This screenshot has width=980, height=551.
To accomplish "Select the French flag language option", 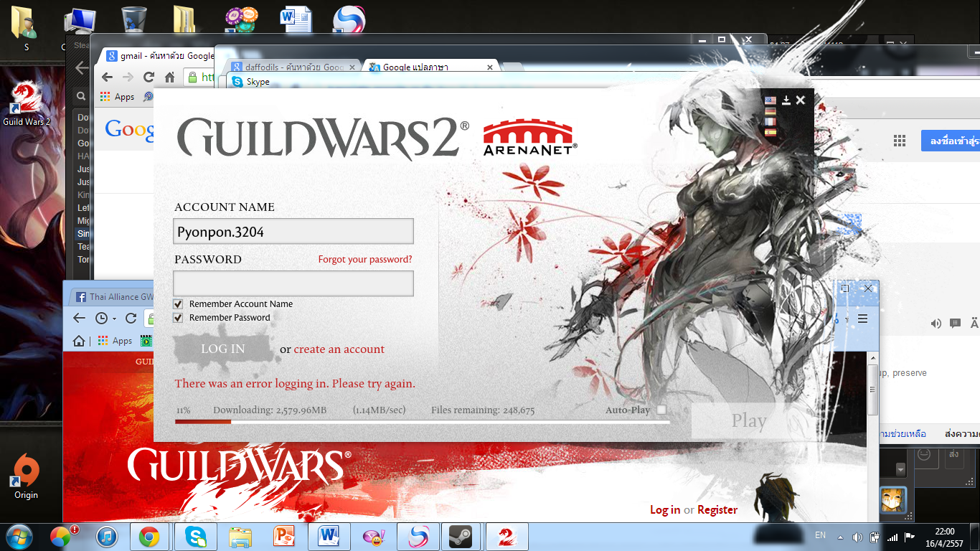I will tap(770, 122).
